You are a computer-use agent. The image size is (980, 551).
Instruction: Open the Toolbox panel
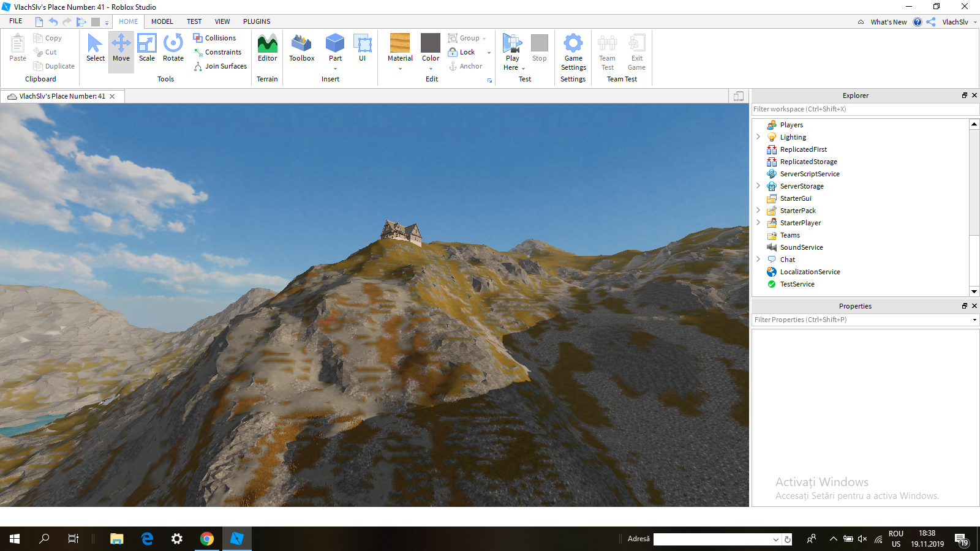(301, 48)
